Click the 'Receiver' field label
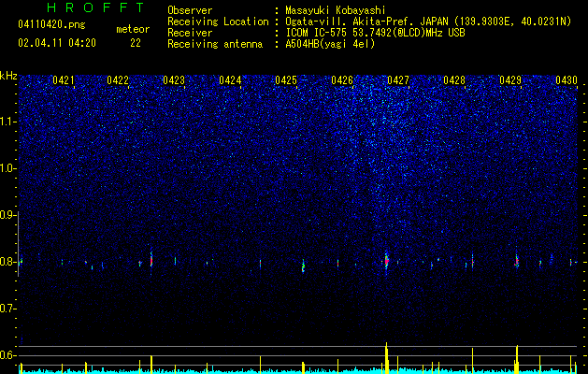The image size is (588, 374). tap(190, 33)
